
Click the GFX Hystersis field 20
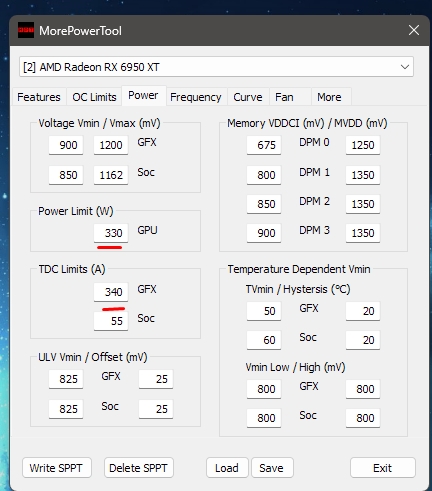pos(363,311)
